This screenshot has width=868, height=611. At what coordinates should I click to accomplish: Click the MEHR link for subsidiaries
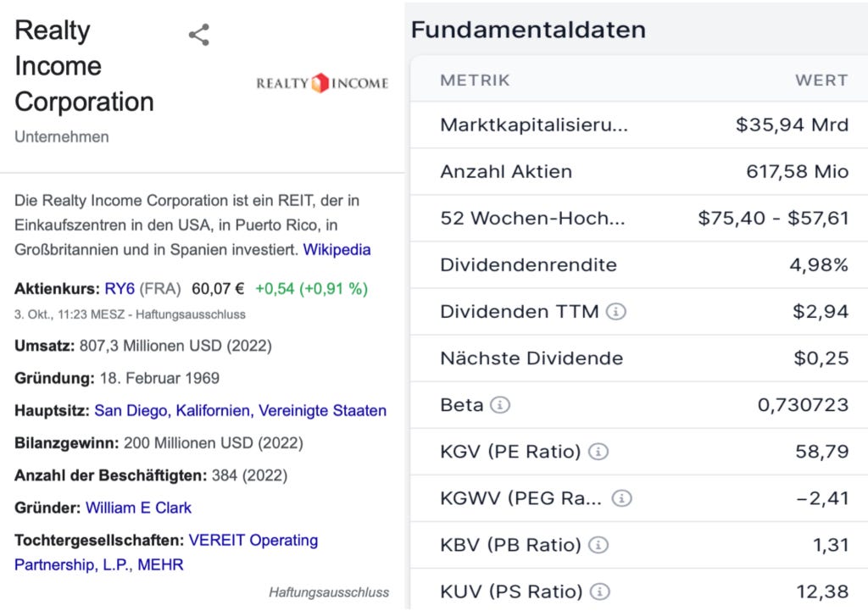click(x=160, y=565)
